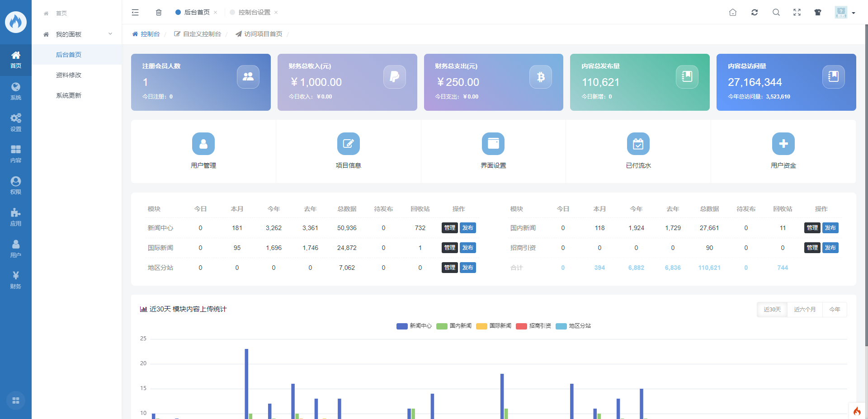The width and height of the screenshot is (868, 419).
Task: Click the user avatar image
Action: click(x=841, y=12)
